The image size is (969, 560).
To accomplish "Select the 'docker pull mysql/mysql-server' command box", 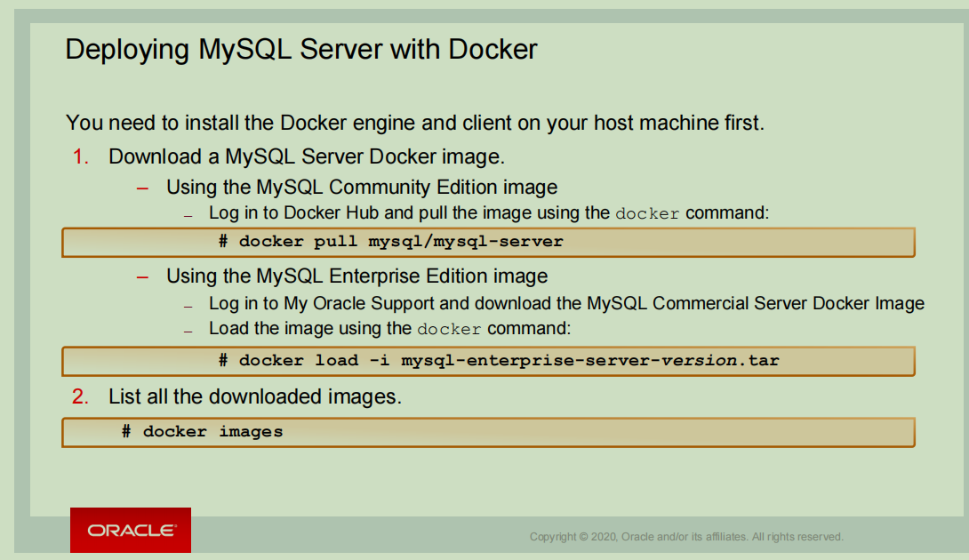I will (488, 243).
